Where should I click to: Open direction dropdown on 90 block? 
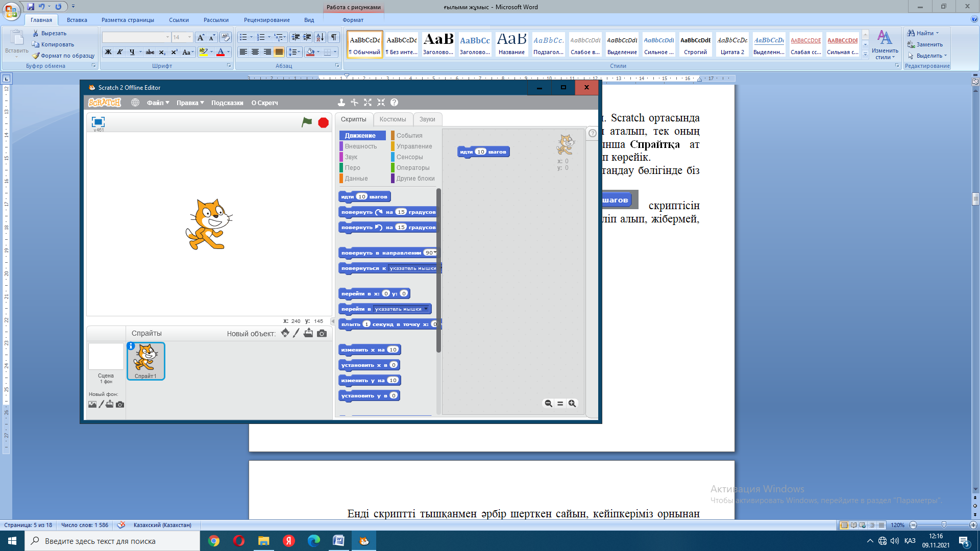coord(434,253)
